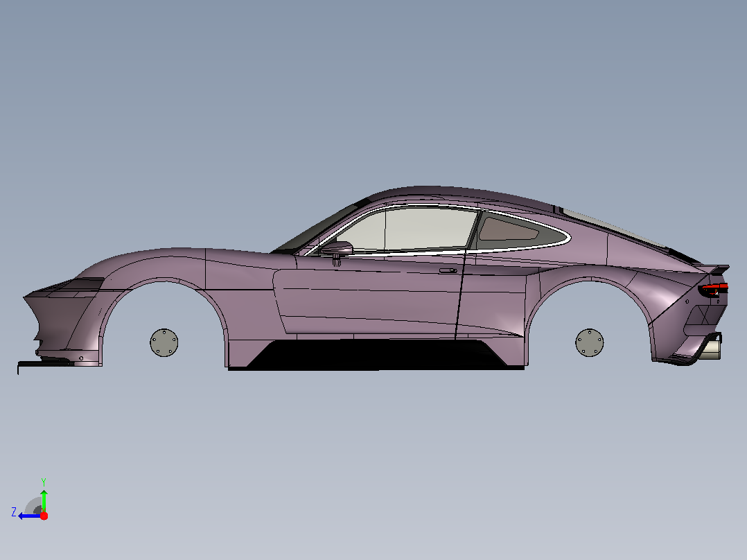Select the rear quarter window glass
The height and width of the screenshot is (560, 747).
(x=509, y=229)
